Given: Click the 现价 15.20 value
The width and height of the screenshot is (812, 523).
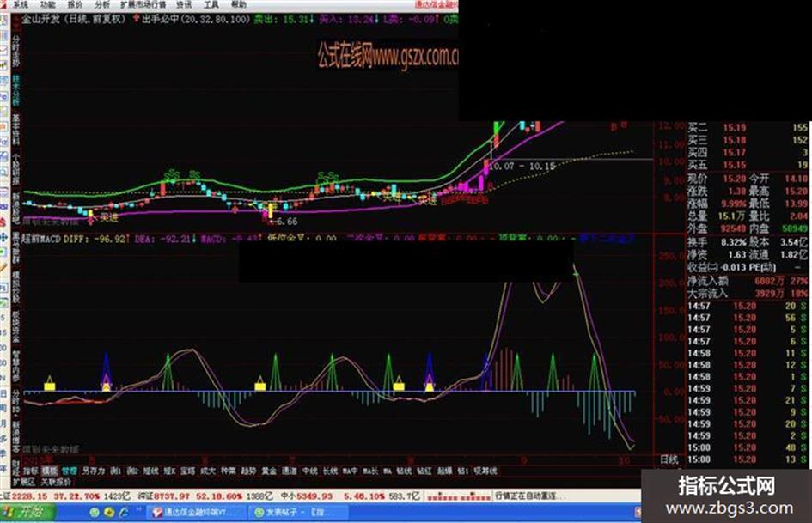Looking at the screenshot, I should [735, 179].
